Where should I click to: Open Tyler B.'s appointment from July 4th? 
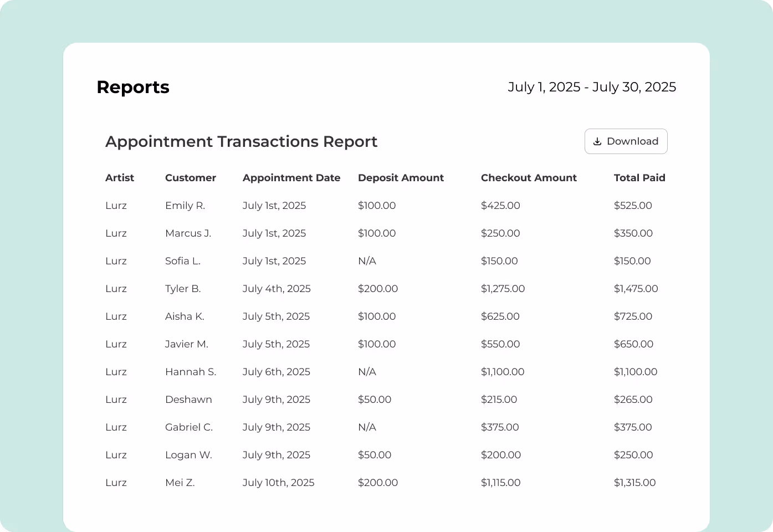pyautogui.click(x=277, y=289)
